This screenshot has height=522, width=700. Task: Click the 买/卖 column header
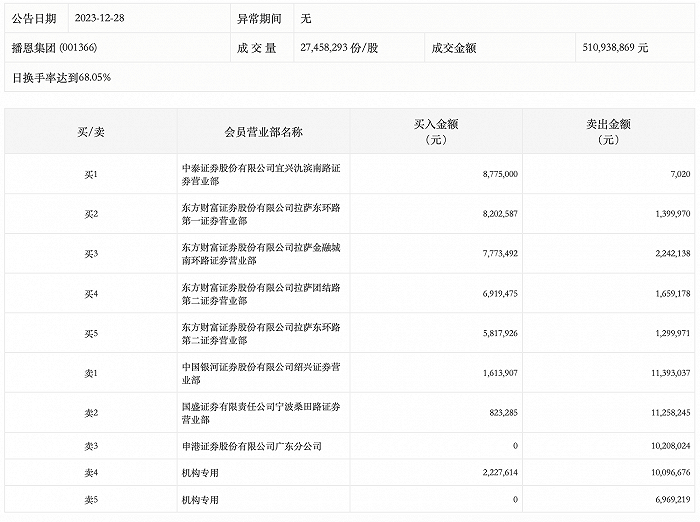(90, 131)
